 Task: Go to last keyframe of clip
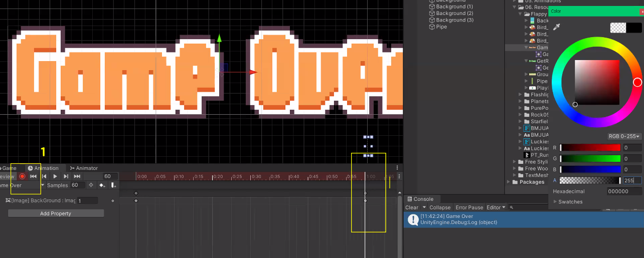click(77, 176)
